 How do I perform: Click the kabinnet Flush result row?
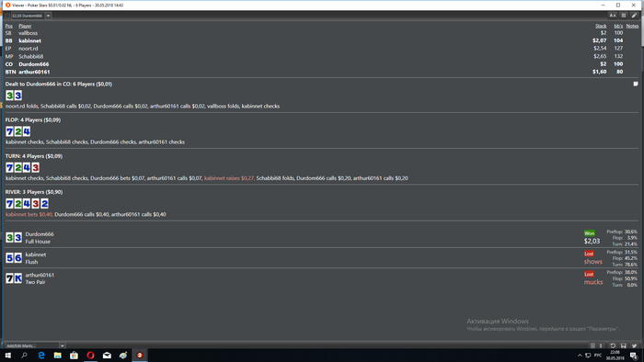322,258
